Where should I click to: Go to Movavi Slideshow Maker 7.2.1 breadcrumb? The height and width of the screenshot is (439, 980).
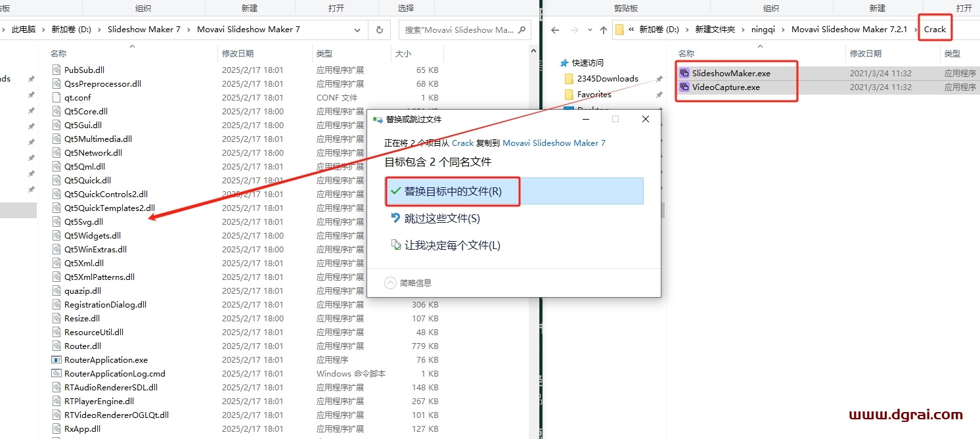click(849, 30)
